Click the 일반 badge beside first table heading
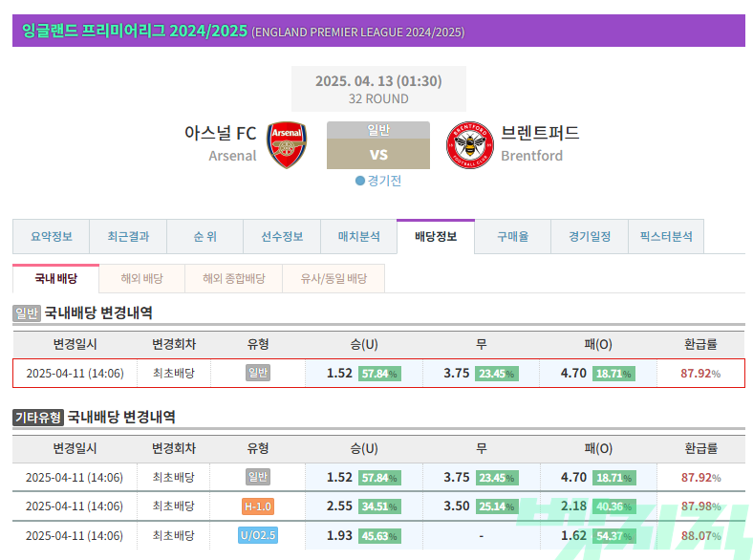Viewport: 753px width, 560px height. click(x=27, y=313)
